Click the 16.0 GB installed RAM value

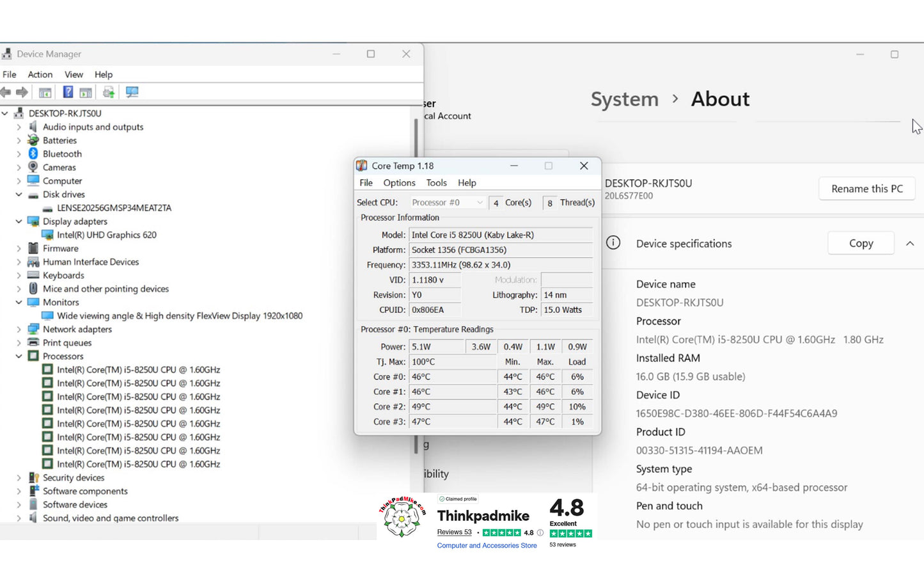[690, 376]
